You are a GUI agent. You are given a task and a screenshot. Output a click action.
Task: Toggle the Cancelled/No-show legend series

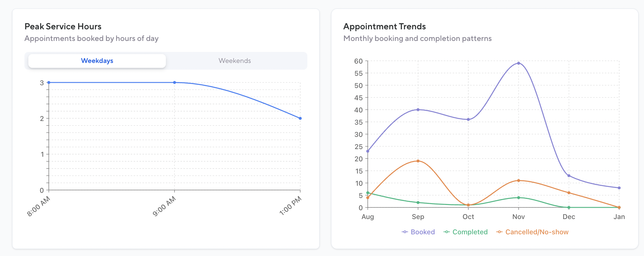537,232
